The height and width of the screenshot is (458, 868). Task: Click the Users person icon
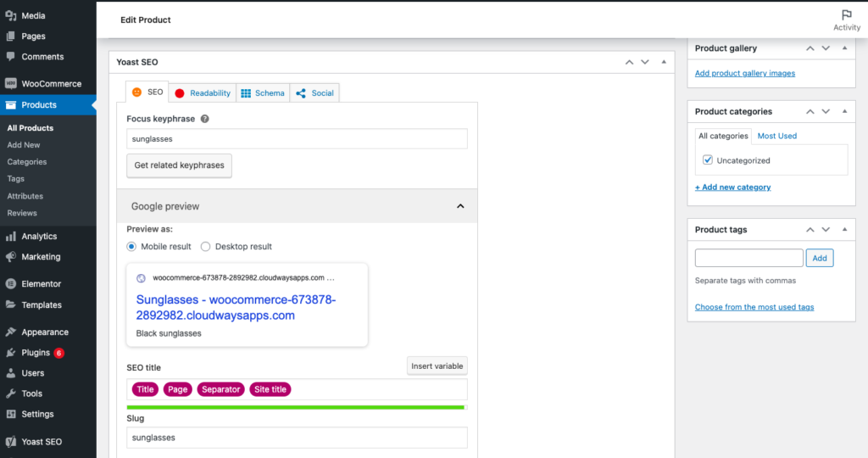click(x=10, y=372)
